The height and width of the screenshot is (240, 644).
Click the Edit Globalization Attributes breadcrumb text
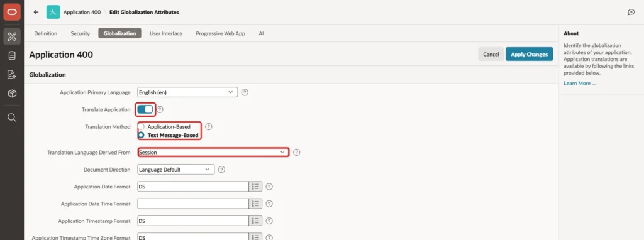click(x=144, y=13)
